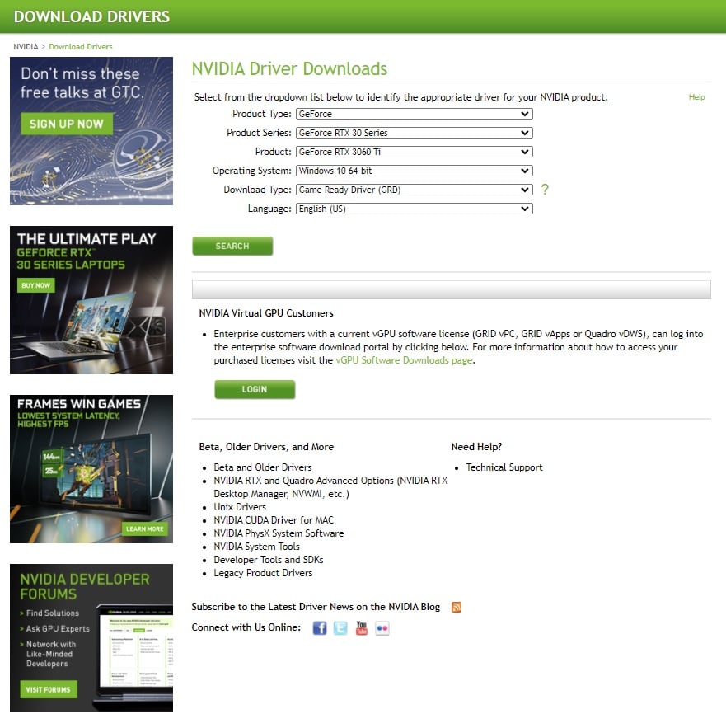Open Beta and Older Drivers link
The height and width of the screenshot is (728, 726).
263,467
